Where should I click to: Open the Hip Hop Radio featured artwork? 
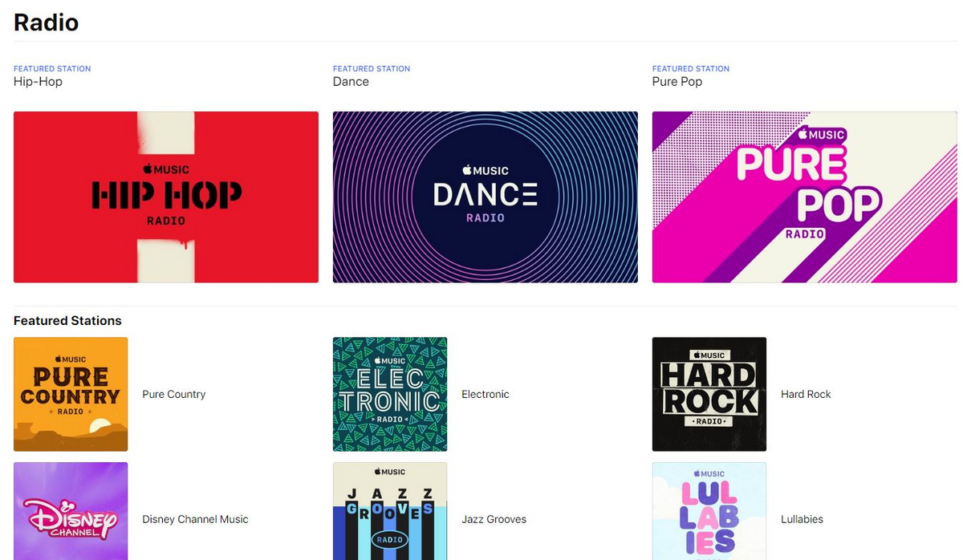166,197
